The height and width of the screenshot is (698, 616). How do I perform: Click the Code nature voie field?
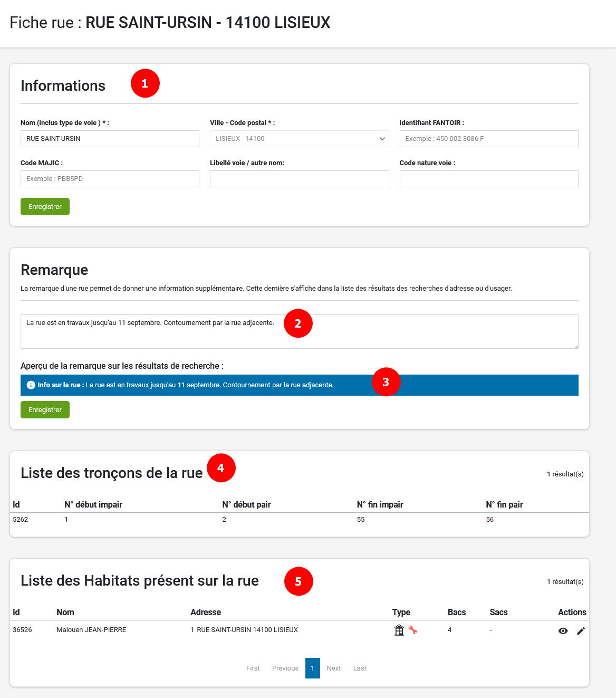pos(488,179)
